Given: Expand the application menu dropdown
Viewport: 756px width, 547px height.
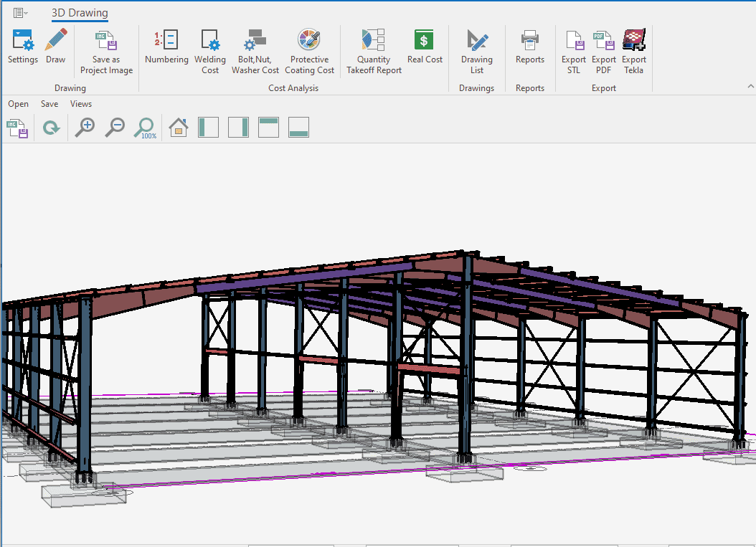Looking at the screenshot, I should 21,13.
